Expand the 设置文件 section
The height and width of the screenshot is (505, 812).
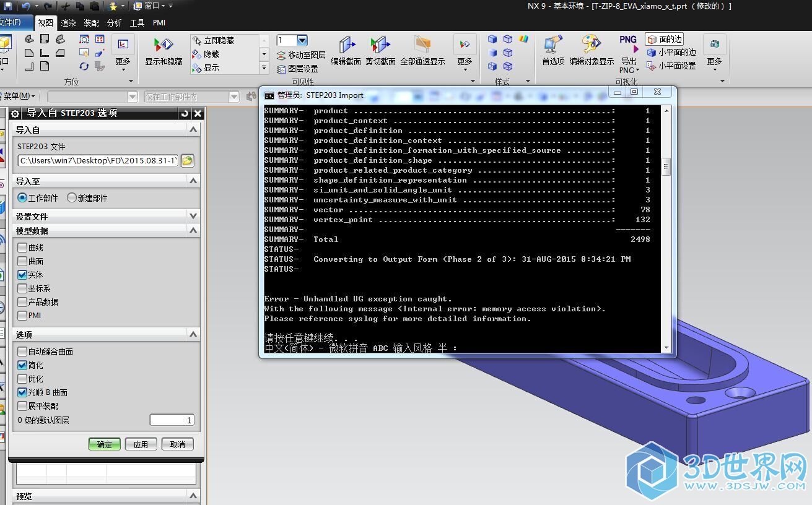(193, 216)
